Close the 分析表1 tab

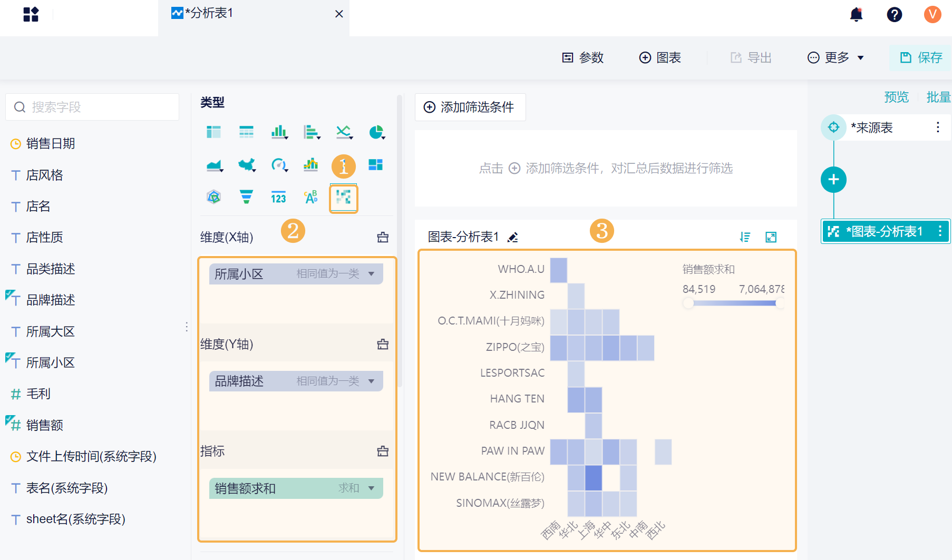click(x=339, y=14)
